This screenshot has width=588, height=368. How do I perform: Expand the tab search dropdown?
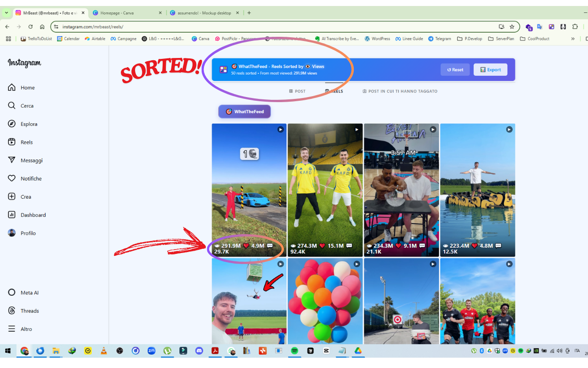(6, 13)
